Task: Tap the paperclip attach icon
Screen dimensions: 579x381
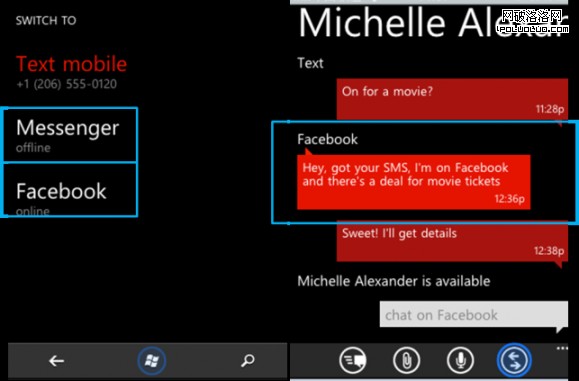Action: click(x=407, y=360)
